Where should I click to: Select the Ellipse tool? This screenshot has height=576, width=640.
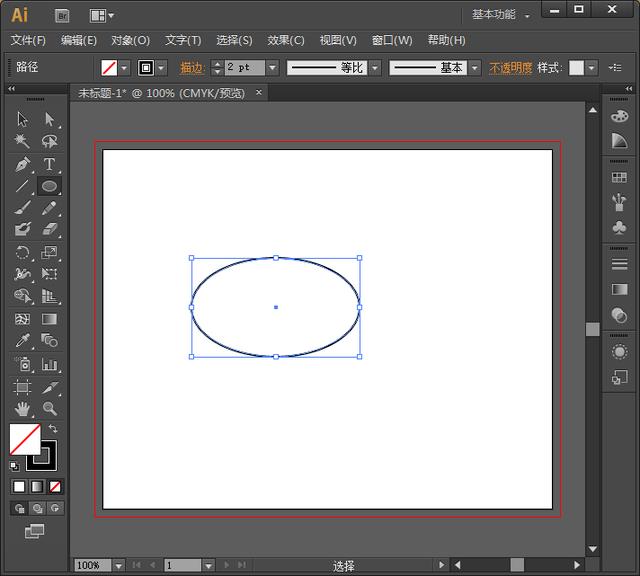pos(49,186)
